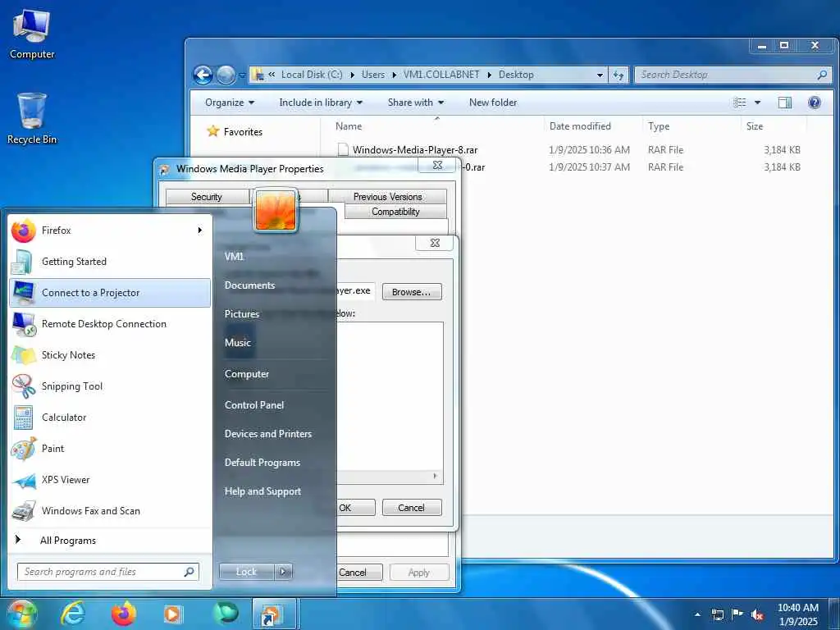840x630 pixels.
Task: Open the Snipping Tool
Action: tap(110, 386)
